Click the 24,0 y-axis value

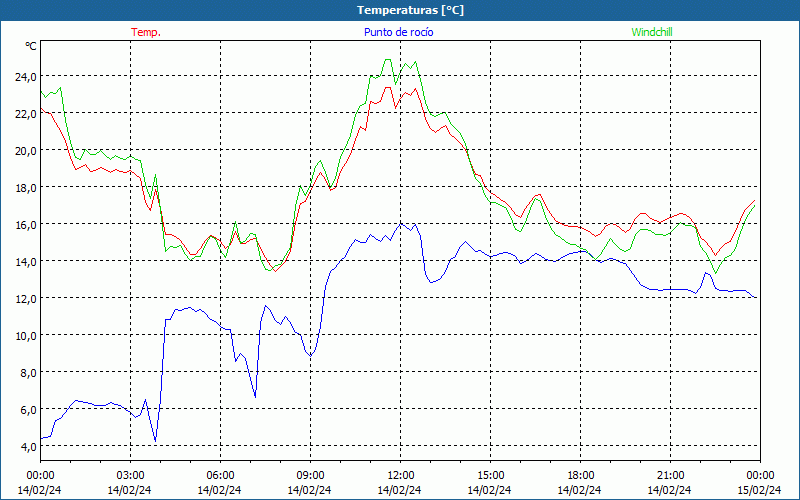[26, 77]
